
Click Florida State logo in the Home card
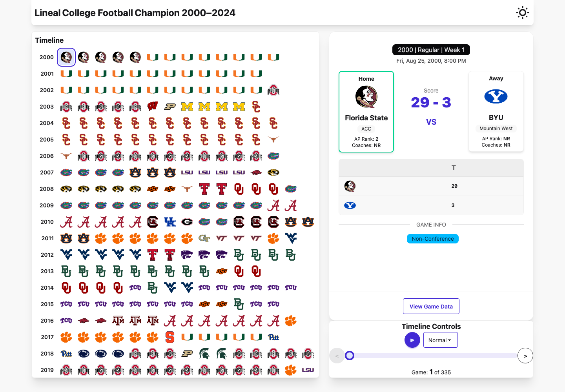coord(366,97)
